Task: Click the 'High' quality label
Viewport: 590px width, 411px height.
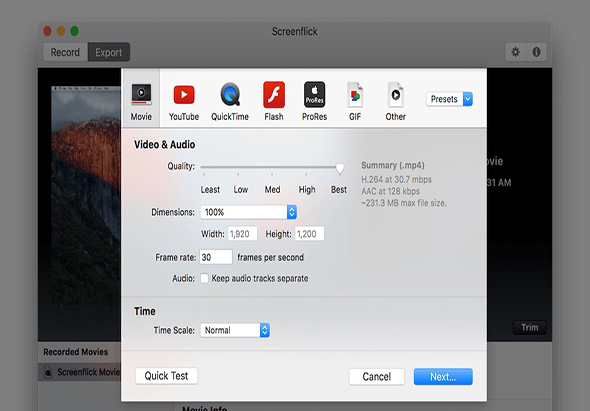Action: pos(307,190)
